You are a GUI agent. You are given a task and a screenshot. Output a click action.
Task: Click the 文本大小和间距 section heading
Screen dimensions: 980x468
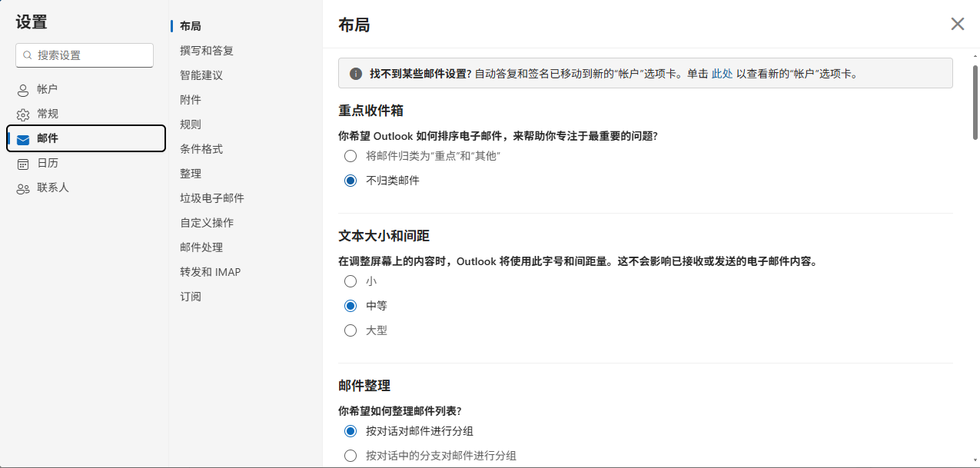(x=384, y=236)
